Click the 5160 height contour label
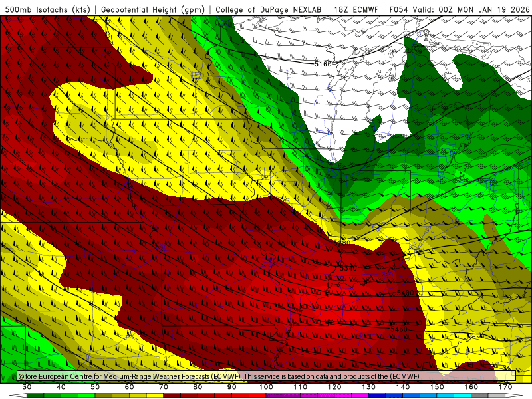This screenshot has height=399, width=532. (323, 64)
